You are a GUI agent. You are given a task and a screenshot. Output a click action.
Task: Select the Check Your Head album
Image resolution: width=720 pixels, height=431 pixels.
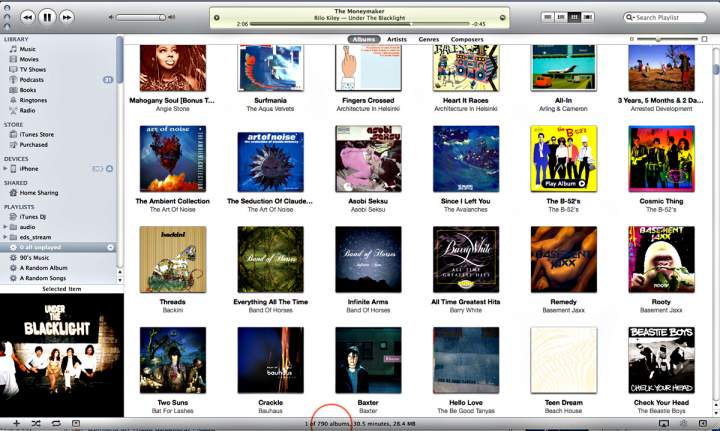point(661,360)
